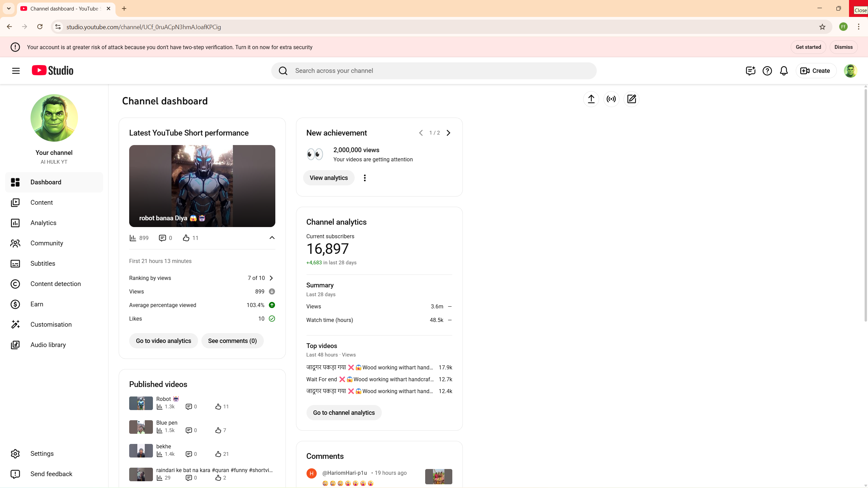868x488 pixels.
Task: Click the Search across your channel field
Action: point(441,71)
